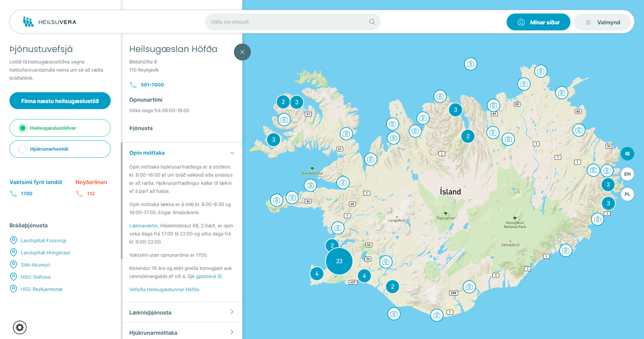Click the search magnifier icon
The height and width of the screenshot is (339, 644).
tap(372, 22)
